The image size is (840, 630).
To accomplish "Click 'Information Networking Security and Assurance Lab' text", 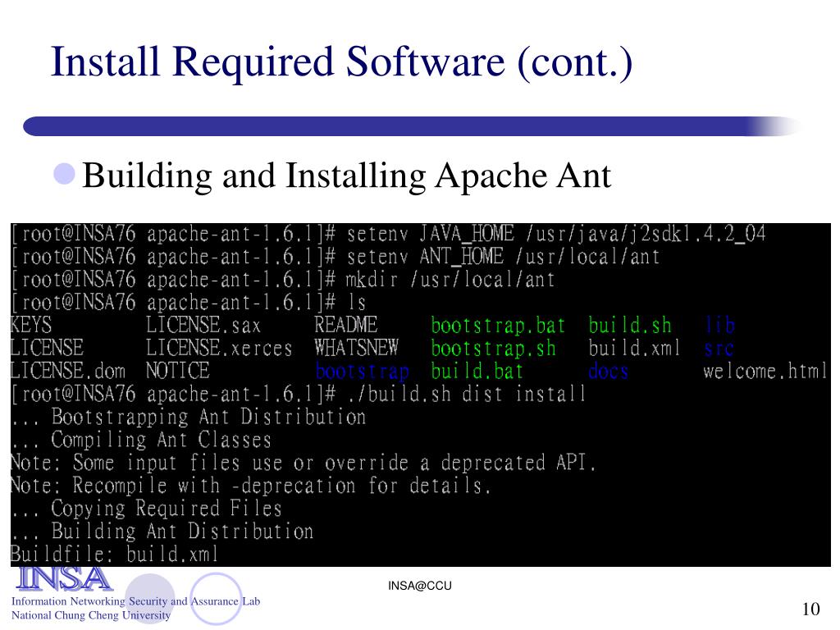I will tap(135, 601).
